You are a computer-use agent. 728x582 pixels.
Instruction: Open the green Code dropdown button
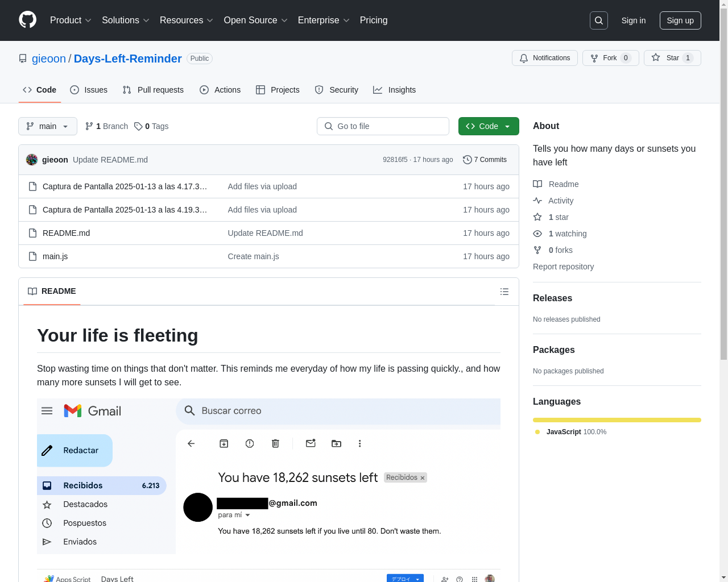click(x=489, y=126)
